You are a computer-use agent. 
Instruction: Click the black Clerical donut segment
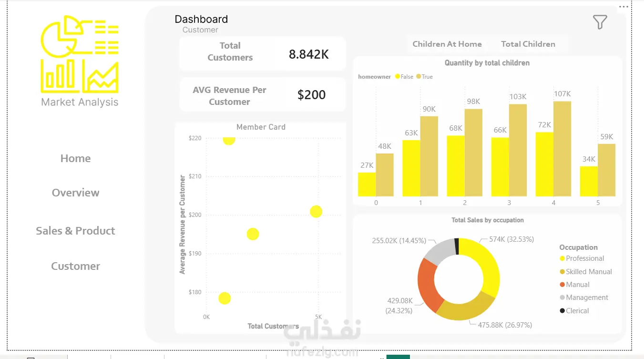click(x=457, y=246)
